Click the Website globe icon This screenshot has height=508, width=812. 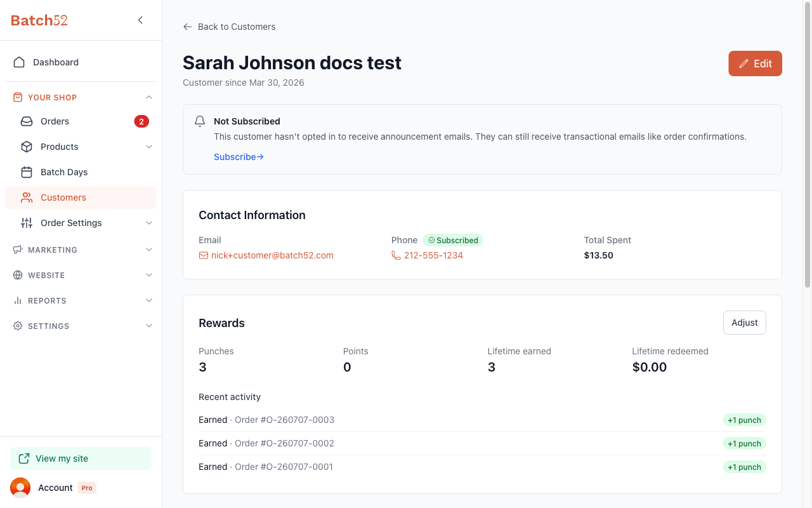click(18, 275)
